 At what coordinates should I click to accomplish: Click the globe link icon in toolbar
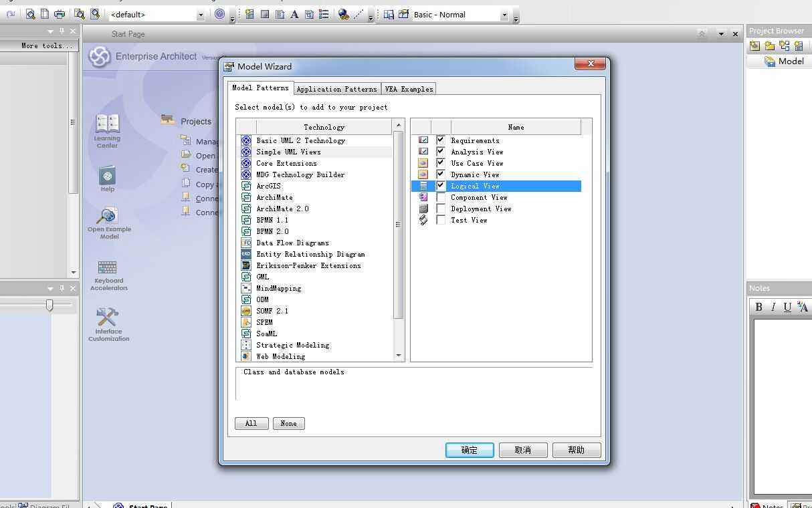point(344,14)
